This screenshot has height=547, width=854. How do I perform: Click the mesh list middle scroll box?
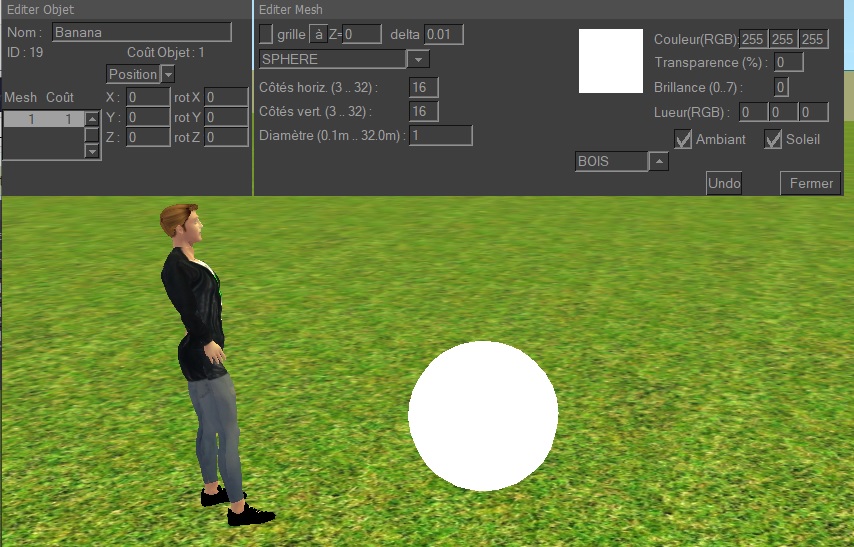(92, 135)
